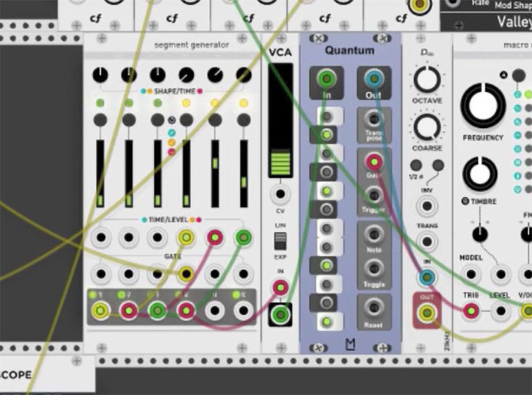
Task: Click first SHAPE/TIME knob on segment generator
Action: pyautogui.click(x=100, y=75)
